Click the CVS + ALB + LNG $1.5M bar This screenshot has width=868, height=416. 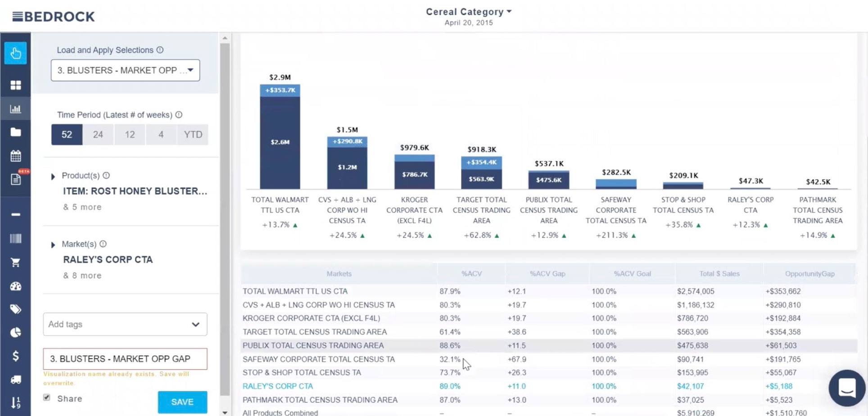click(x=347, y=163)
